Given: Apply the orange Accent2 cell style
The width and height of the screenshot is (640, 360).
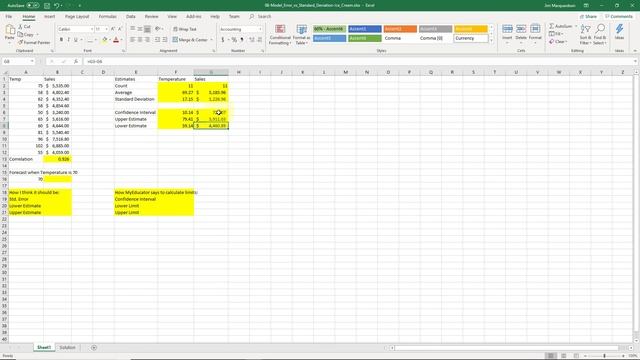Looking at the screenshot, I should coord(400,29).
